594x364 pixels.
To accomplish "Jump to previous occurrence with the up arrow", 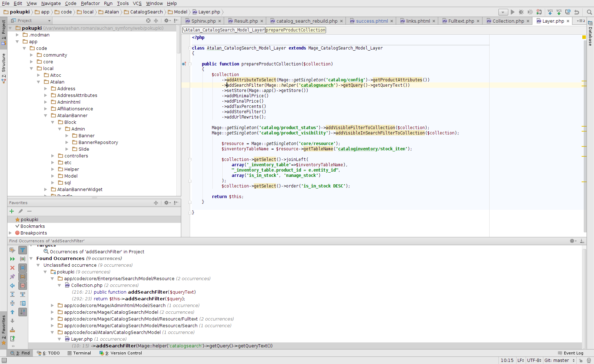I will [12, 312].
